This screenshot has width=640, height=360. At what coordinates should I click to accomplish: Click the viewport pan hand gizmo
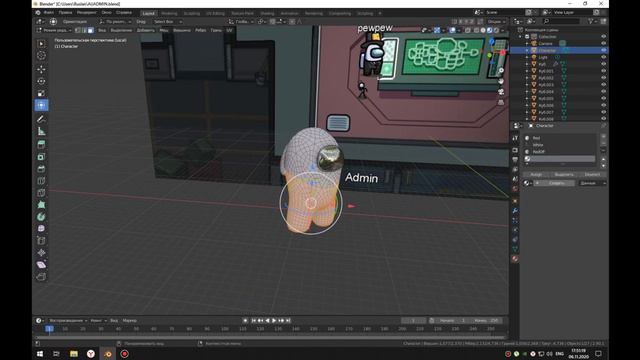[x=501, y=81]
